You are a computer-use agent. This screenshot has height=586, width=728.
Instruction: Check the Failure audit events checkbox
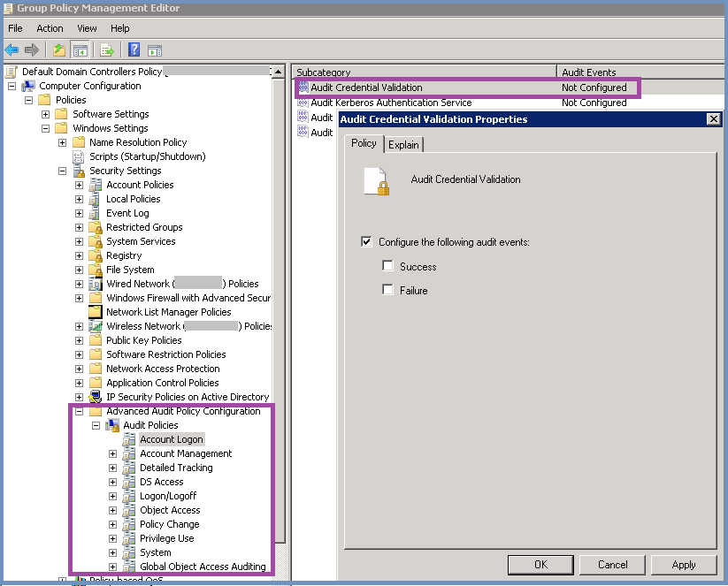[x=387, y=290]
